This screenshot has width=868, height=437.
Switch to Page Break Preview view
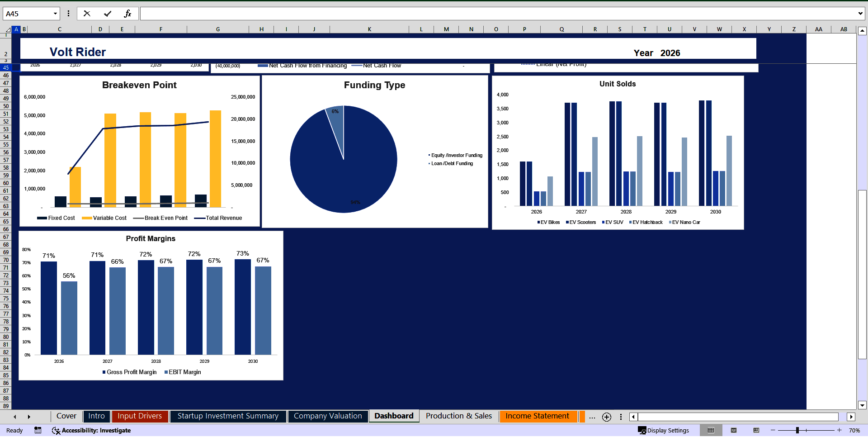[756, 430]
